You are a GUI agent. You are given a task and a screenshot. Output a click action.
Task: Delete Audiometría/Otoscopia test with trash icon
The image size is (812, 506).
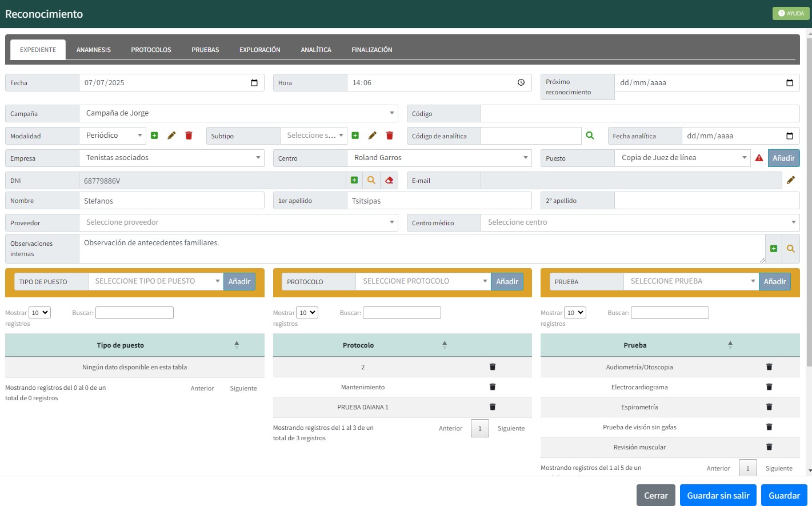tap(769, 367)
